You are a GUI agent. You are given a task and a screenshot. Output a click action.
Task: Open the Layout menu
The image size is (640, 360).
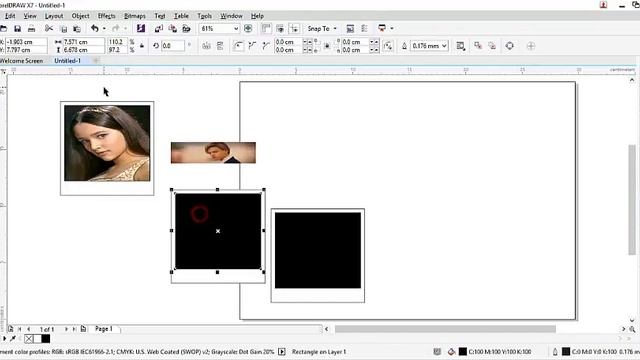click(x=54, y=16)
